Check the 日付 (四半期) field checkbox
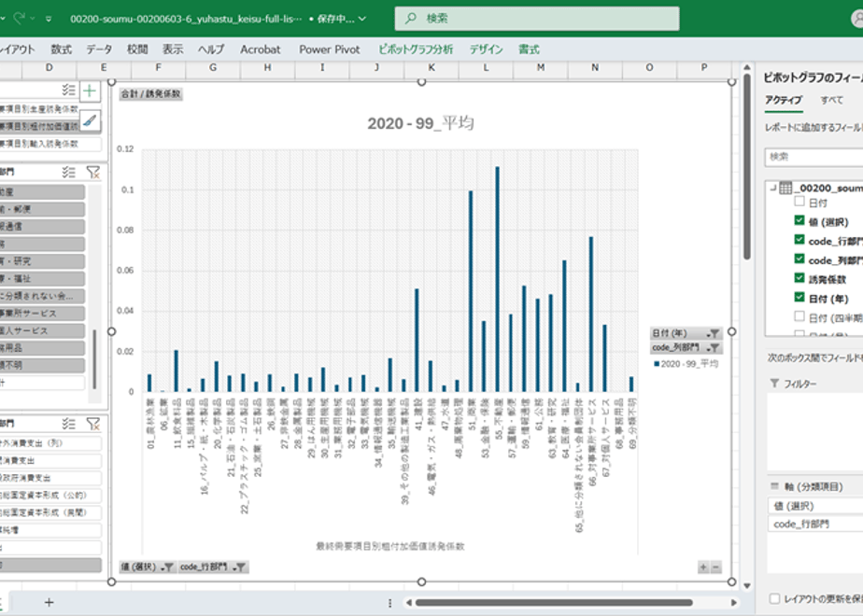The image size is (863, 616). click(799, 316)
